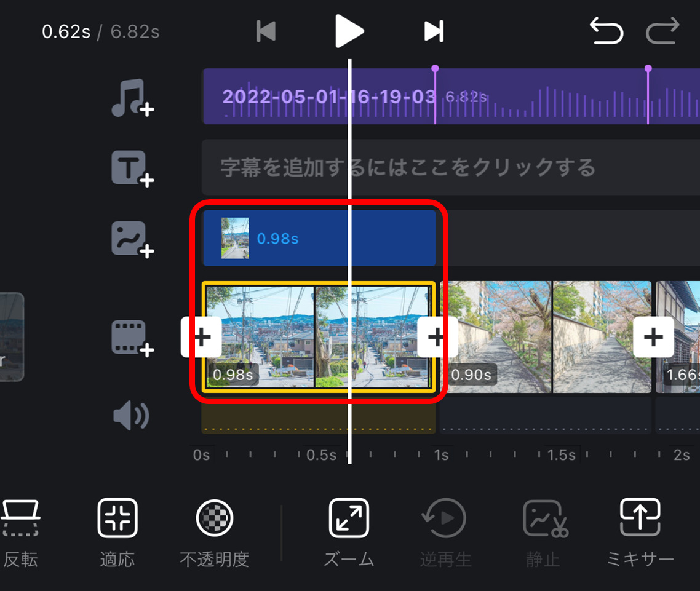This screenshot has height=591, width=700.
Task: Click the 0.5s mark on the time ruler
Action: [321, 455]
